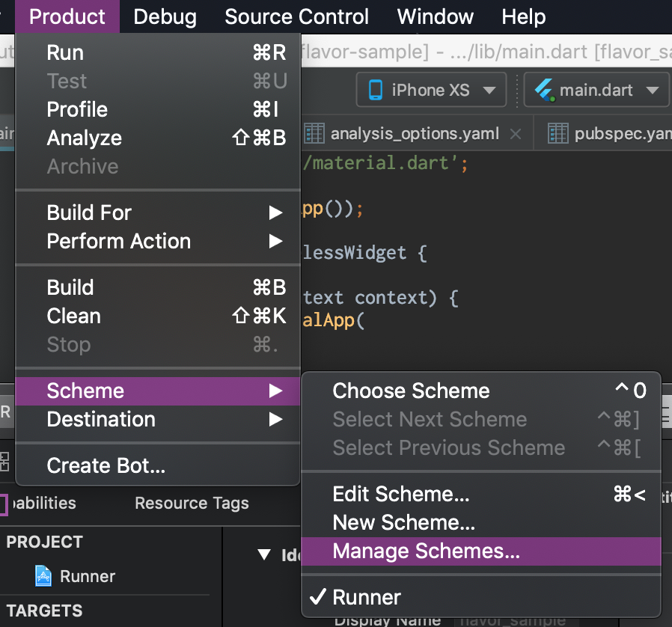Click Create Bot… in Product menu

(106, 465)
